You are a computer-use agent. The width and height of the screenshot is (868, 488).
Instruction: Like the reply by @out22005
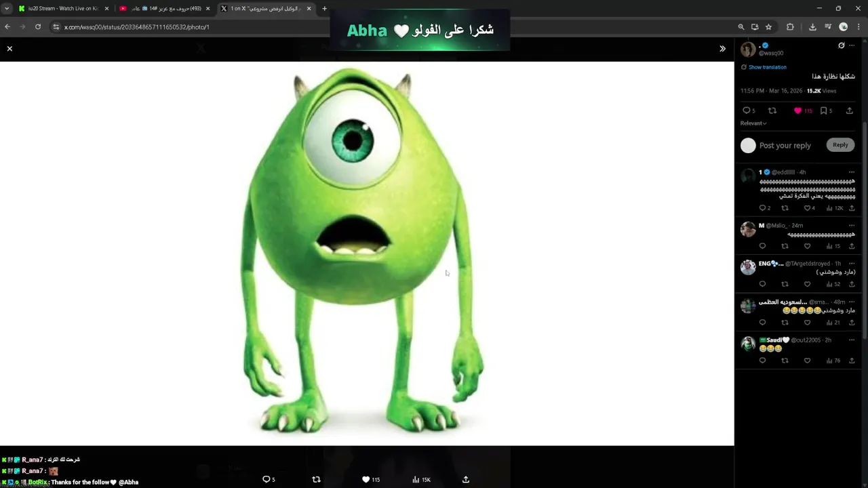[x=807, y=361]
